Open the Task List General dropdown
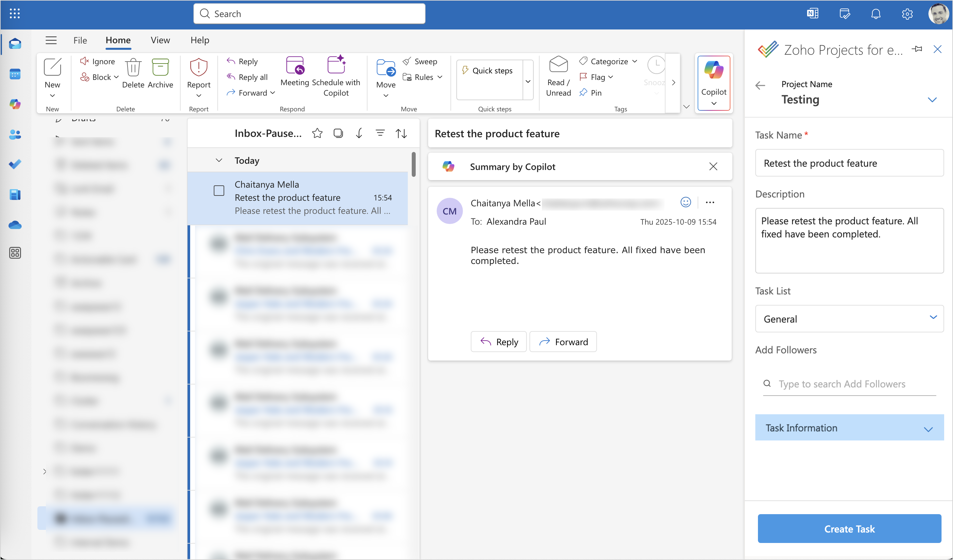The width and height of the screenshot is (953, 560). coord(849,319)
